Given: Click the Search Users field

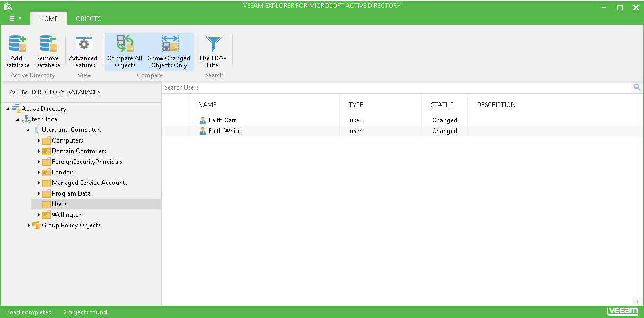Looking at the screenshot, I should [398, 87].
